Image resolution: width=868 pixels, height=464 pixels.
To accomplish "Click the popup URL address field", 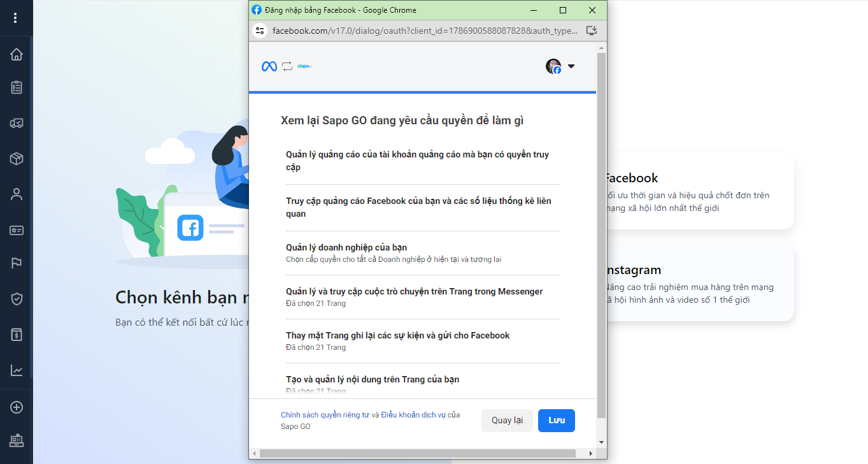I will [425, 31].
